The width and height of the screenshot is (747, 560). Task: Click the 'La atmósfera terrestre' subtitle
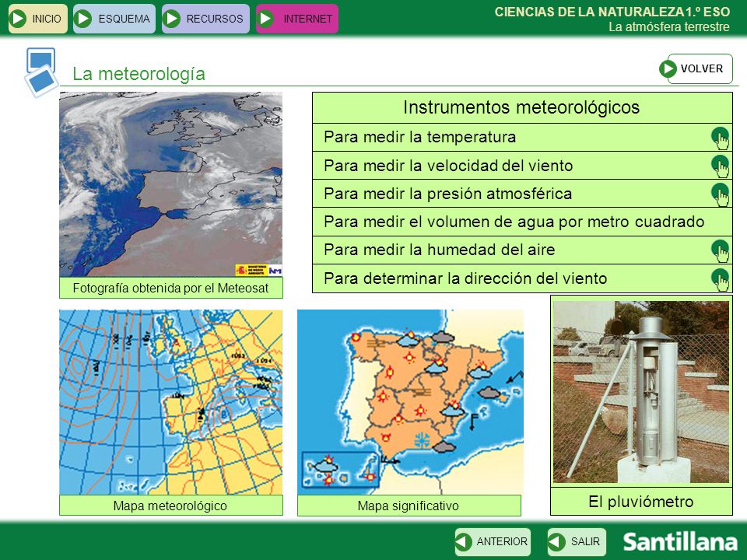coord(669,26)
